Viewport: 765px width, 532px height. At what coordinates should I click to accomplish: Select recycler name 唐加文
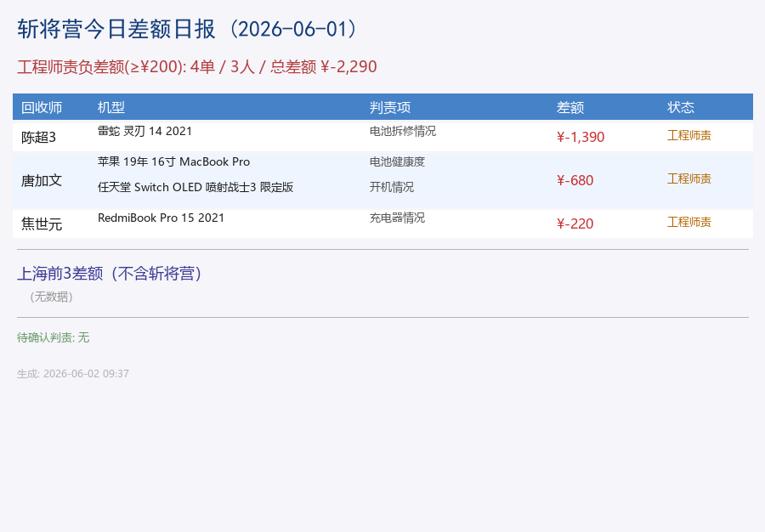click(42, 181)
